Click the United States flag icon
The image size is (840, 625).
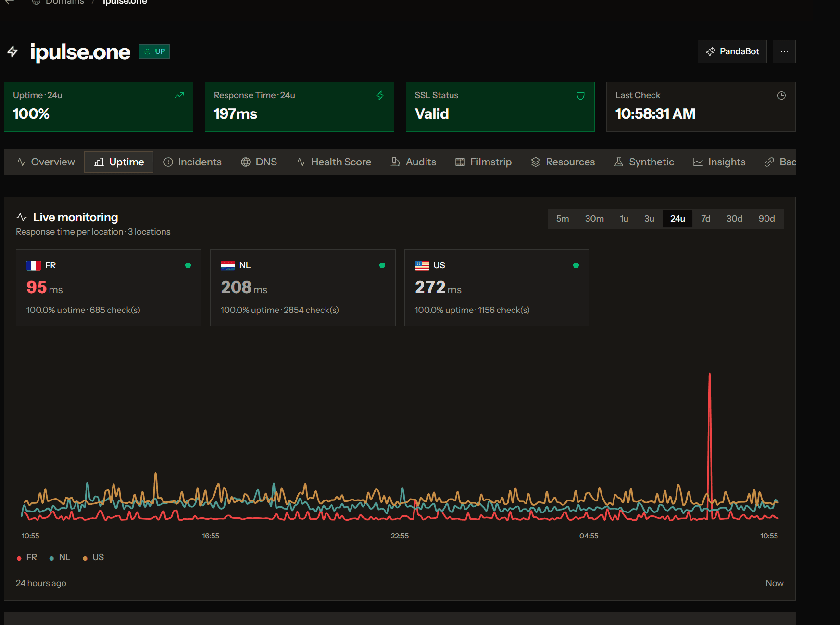tap(422, 265)
